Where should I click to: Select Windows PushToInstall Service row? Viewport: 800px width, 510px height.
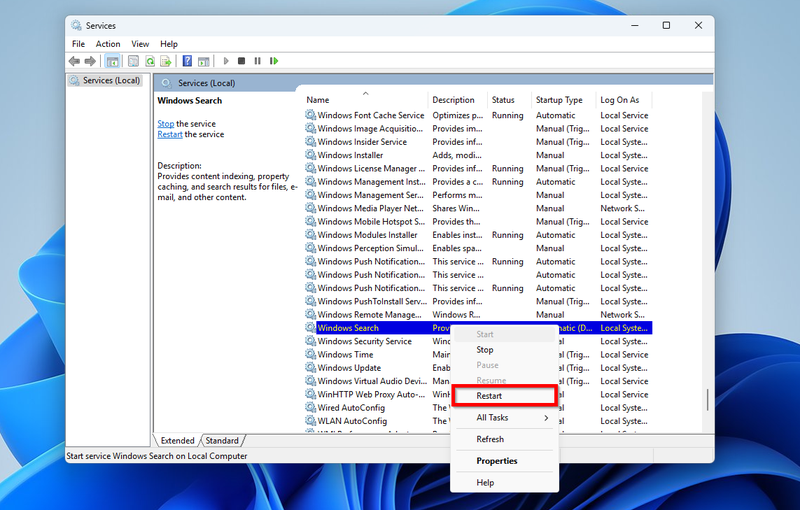pyautogui.click(x=478, y=301)
